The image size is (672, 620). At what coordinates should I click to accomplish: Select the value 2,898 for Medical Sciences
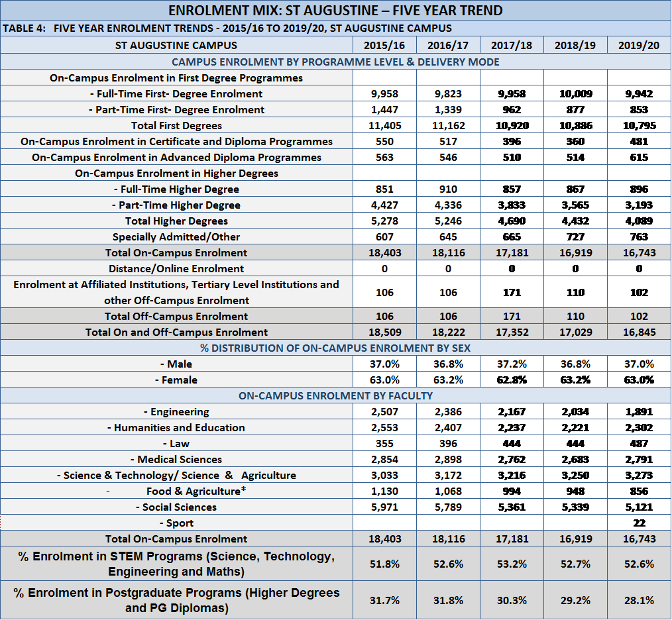coord(448,459)
